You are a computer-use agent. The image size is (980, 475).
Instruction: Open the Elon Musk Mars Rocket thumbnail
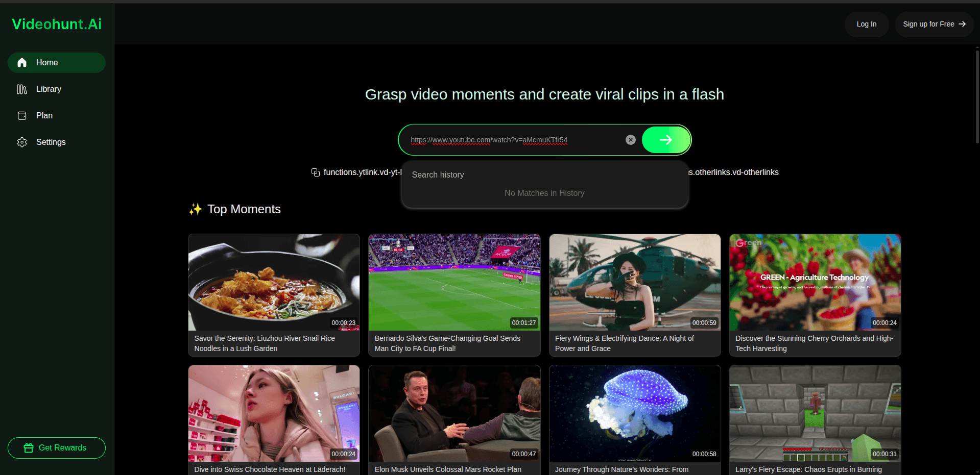[x=455, y=413]
